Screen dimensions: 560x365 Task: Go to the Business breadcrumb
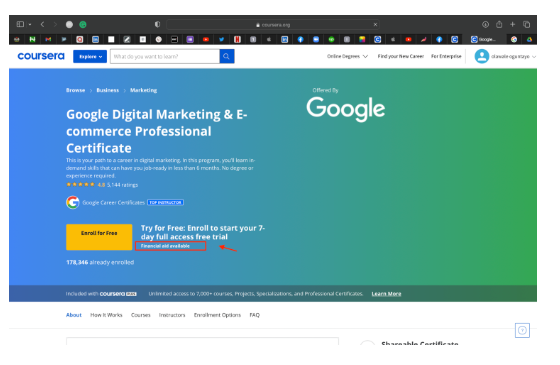(108, 90)
